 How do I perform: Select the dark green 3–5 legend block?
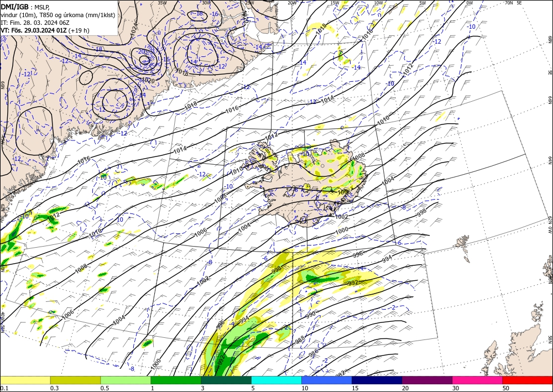[x=226, y=380]
